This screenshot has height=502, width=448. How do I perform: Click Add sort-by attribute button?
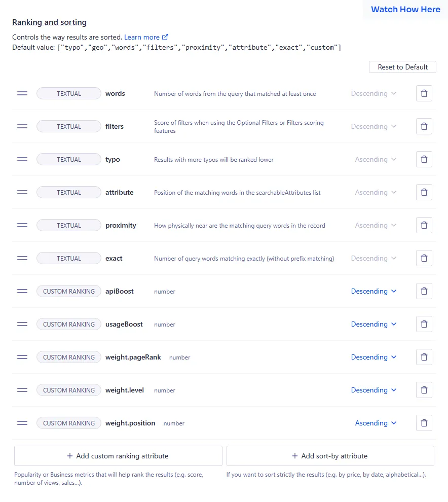tap(330, 456)
